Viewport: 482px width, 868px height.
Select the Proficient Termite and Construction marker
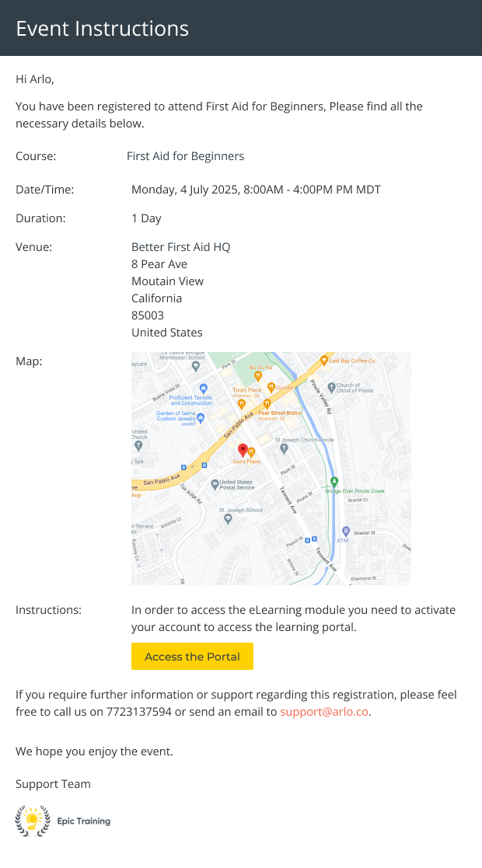click(204, 388)
